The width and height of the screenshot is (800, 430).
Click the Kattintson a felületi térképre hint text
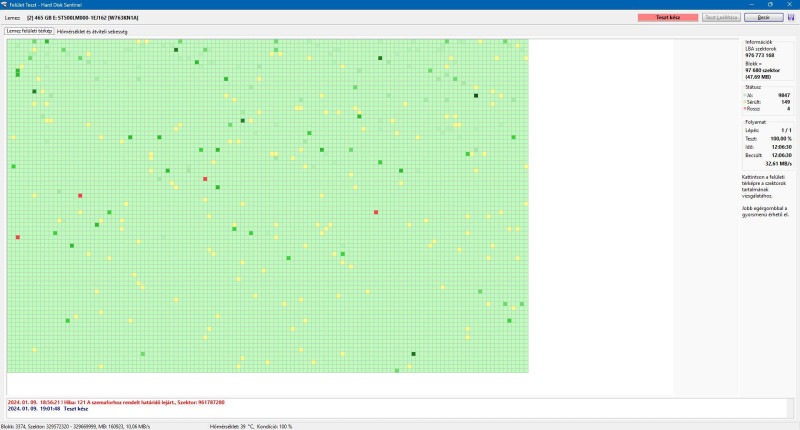pyautogui.click(x=764, y=187)
